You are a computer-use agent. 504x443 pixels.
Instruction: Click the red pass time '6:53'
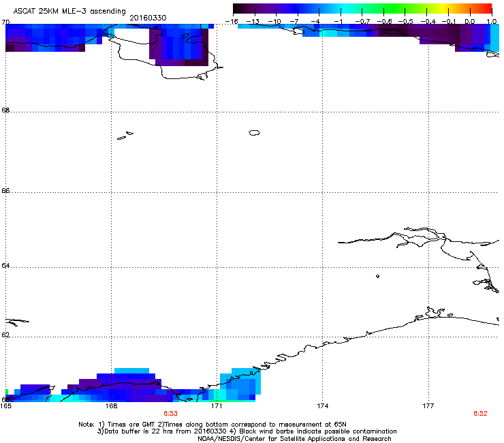(x=170, y=414)
